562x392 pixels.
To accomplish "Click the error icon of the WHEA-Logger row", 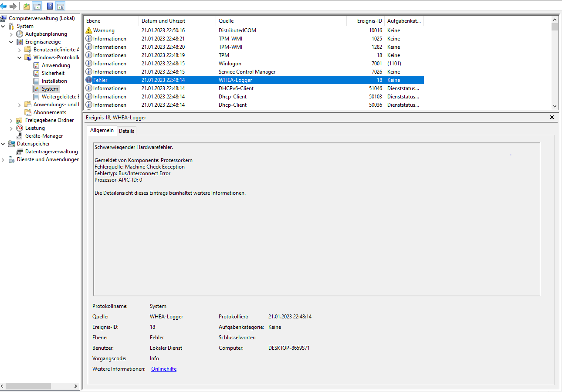I will click(x=89, y=80).
